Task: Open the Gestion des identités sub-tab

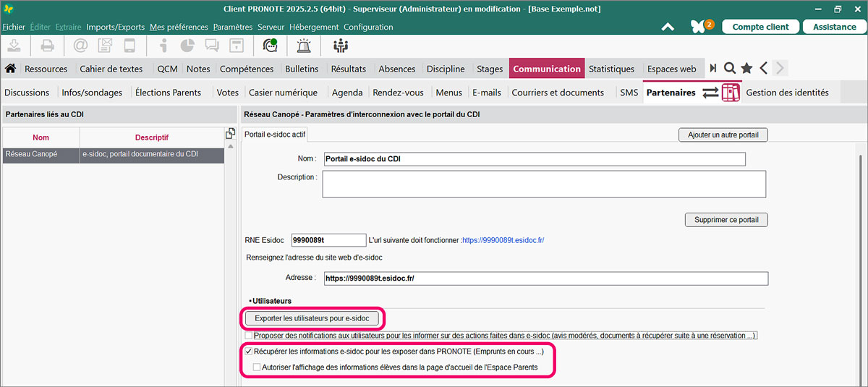Action: click(x=787, y=93)
